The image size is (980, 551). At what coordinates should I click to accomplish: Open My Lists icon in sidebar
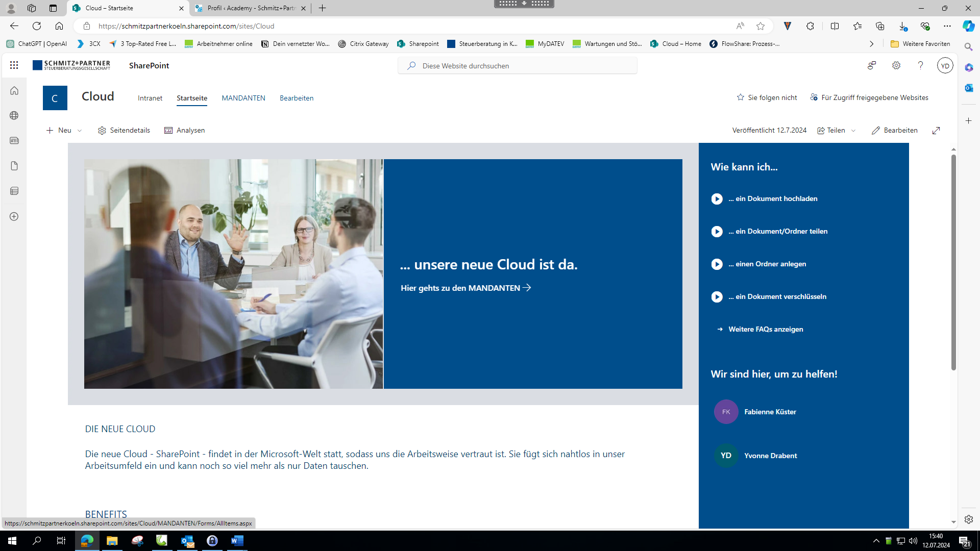click(x=14, y=191)
